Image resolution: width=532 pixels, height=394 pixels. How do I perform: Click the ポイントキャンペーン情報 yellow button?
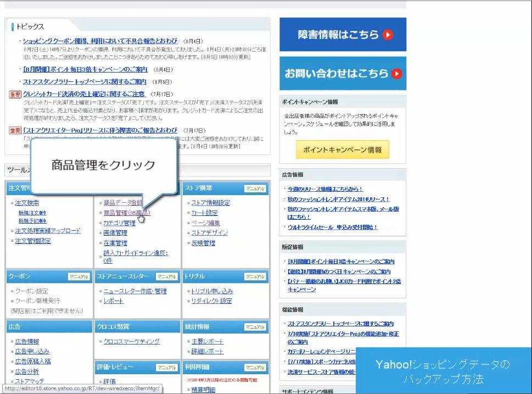pyautogui.click(x=343, y=149)
